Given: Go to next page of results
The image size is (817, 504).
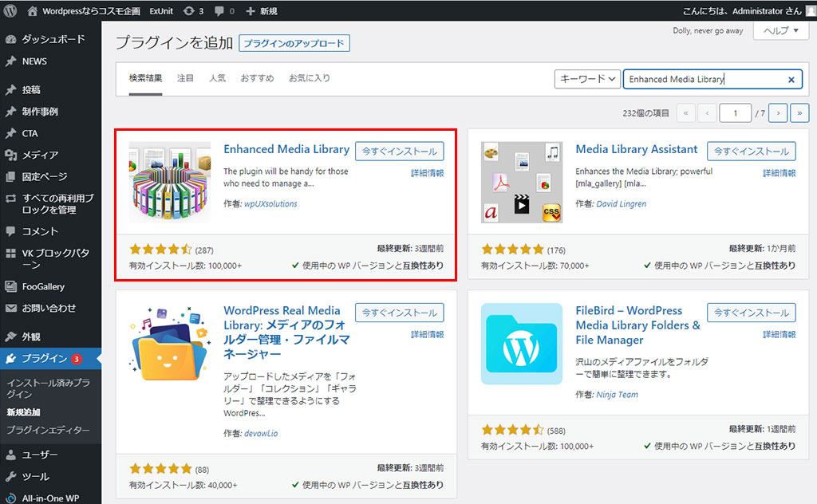Looking at the screenshot, I should (778, 113).
